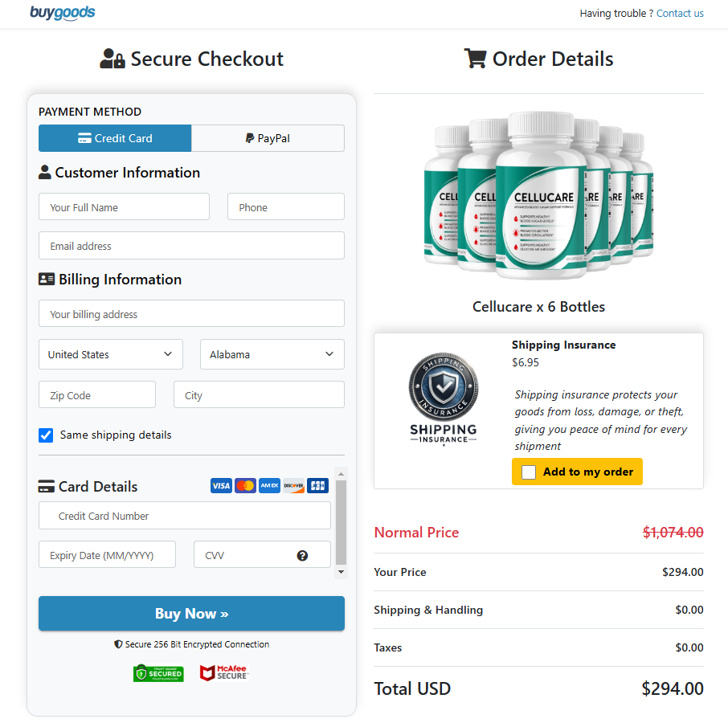This screenshot has height=727, width=728.
Task: Switch to the PayPal payment tab
Action: point(268,138)
